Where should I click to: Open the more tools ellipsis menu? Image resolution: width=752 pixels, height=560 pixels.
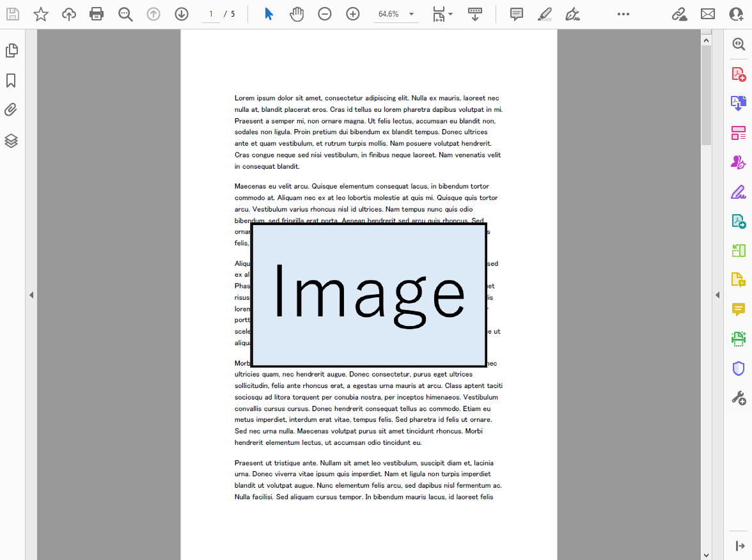[623, 13]
